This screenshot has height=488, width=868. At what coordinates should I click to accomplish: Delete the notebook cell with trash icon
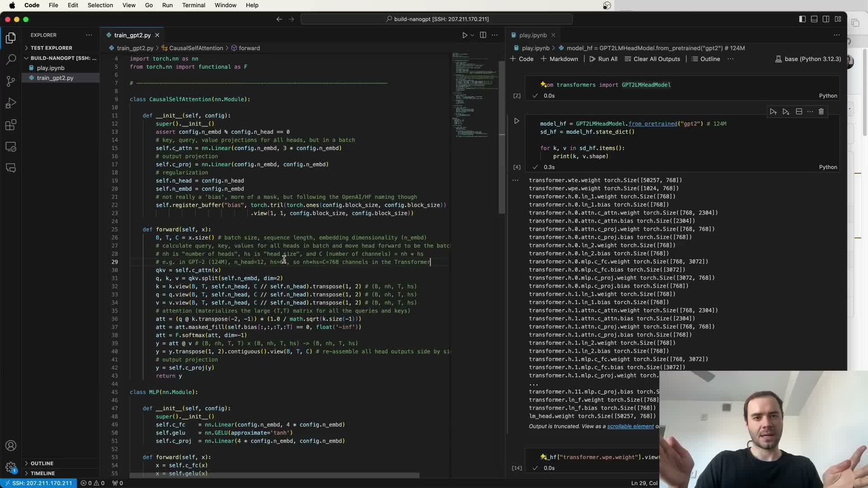(821, 112)
